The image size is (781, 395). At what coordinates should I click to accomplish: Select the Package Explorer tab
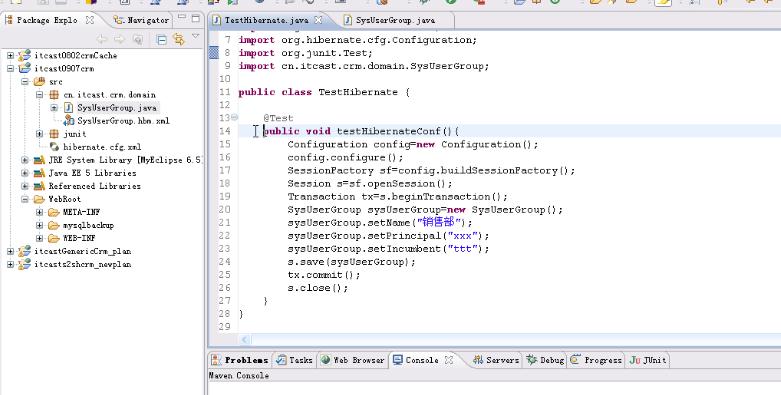[x=47, y=20]
